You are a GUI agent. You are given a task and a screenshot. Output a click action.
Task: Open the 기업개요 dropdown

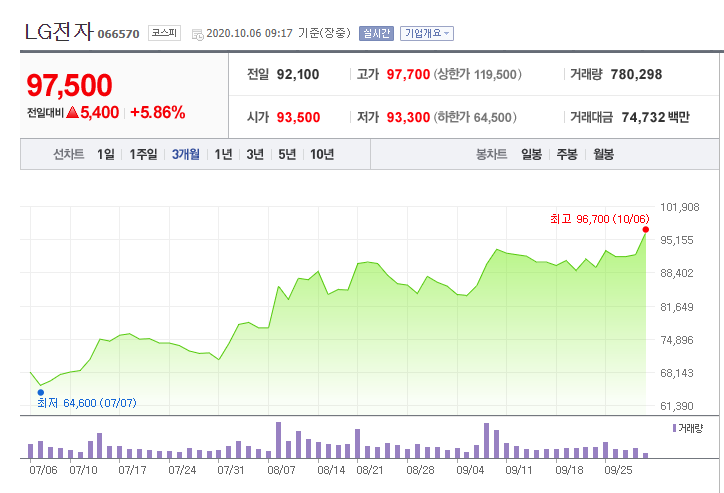427,33
